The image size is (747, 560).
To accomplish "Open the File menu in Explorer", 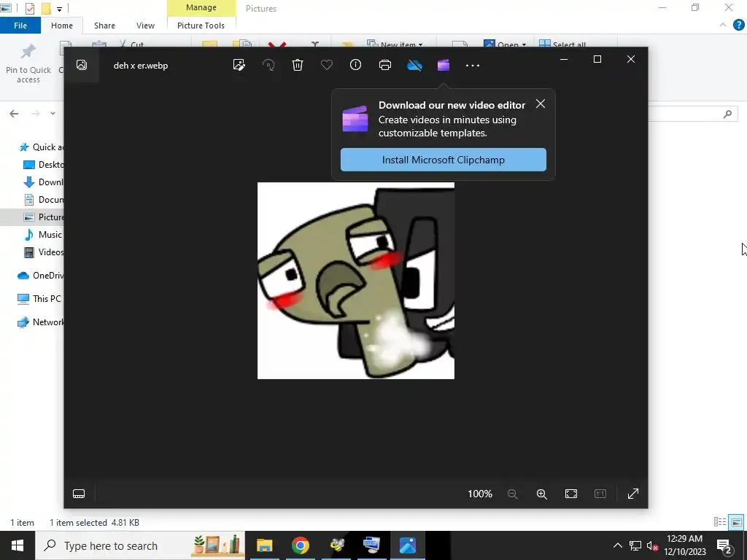I will pyautogui.click(x=20, y=26).
